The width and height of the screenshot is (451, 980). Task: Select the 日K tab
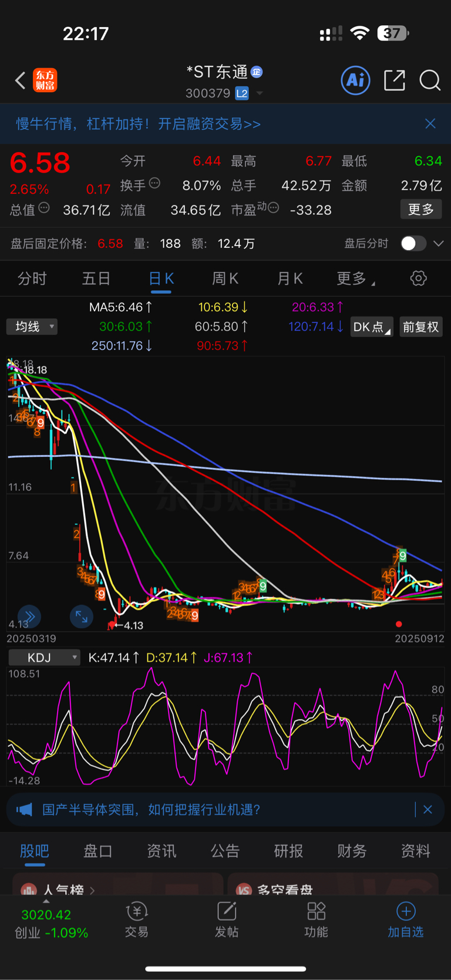tap(161, 278)
